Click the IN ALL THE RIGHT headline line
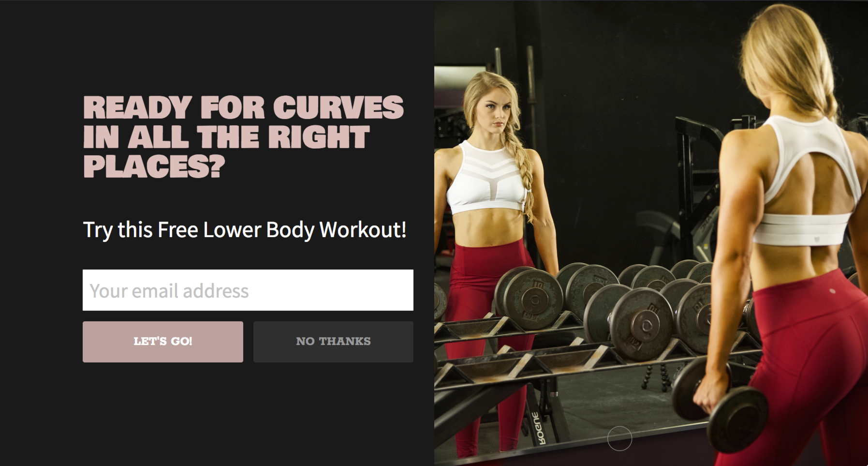The image size is (868, 466). [226, 137]
